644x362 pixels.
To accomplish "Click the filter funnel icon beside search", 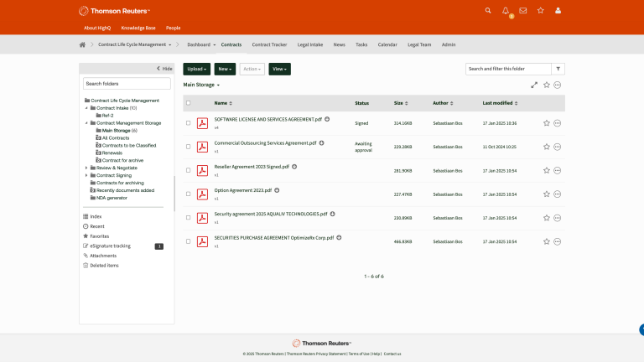I will 559,69.
